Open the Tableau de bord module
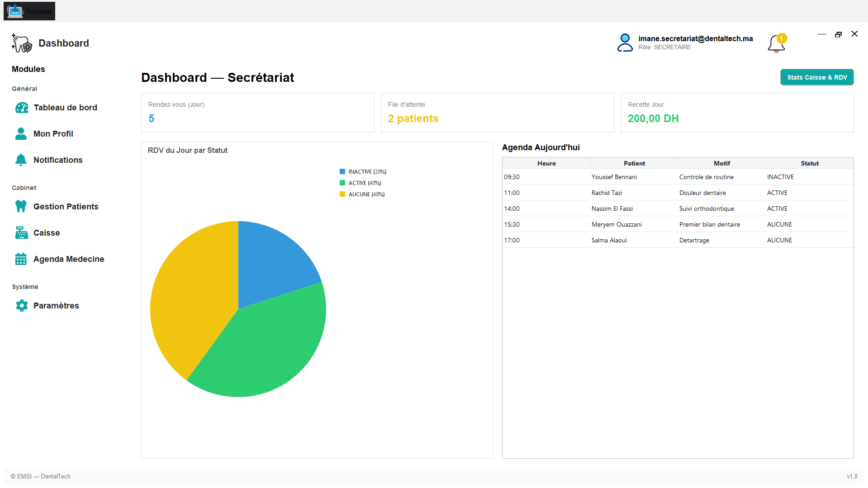Viewport: 868px width, 488px height. (65, 108)
